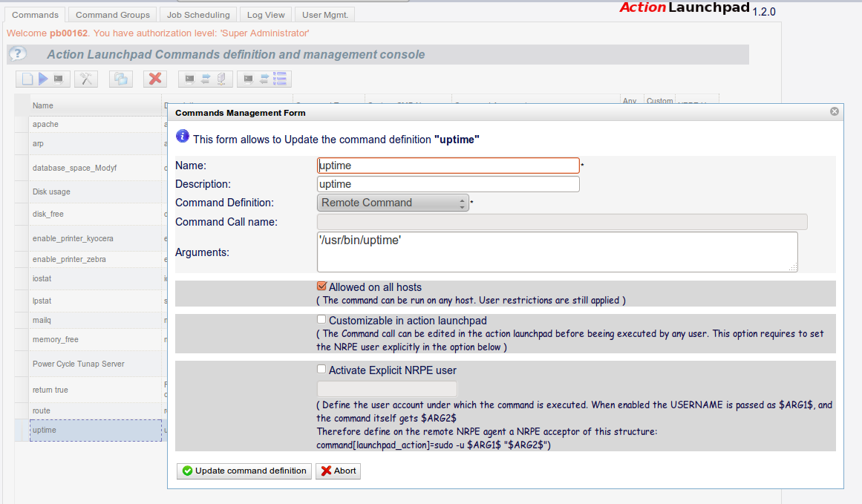Select the database_space_Modyf row

(96, 168)
